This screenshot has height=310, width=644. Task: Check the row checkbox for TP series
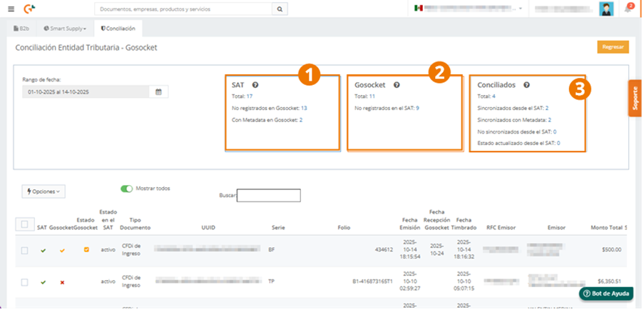tap(24, 282)
